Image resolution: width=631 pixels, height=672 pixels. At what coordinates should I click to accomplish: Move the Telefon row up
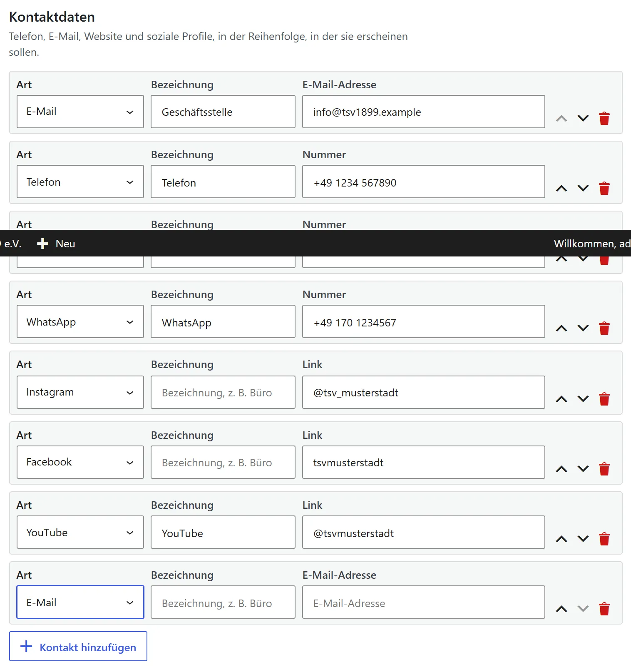[561, 188]
